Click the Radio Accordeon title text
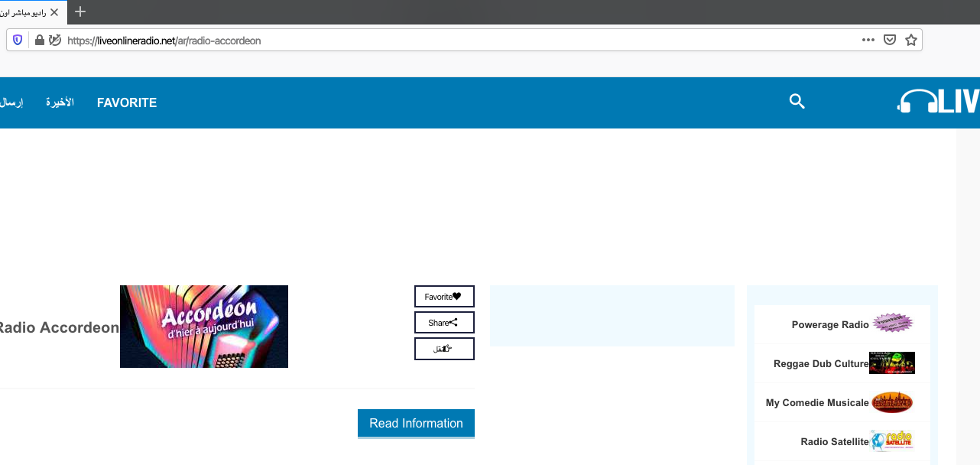Image resolution: width=980 pixels, height=465 pixels. pos(58,328)
